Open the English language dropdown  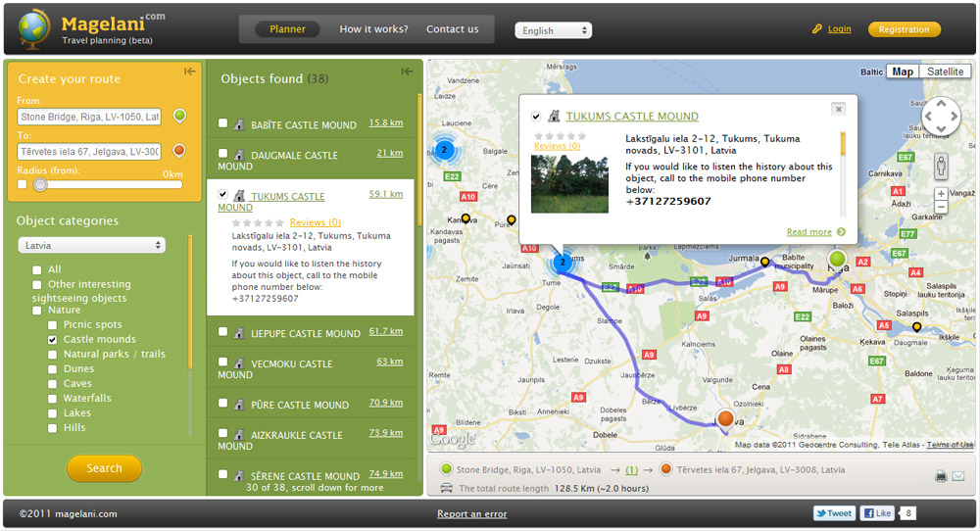tap(553, 30)
